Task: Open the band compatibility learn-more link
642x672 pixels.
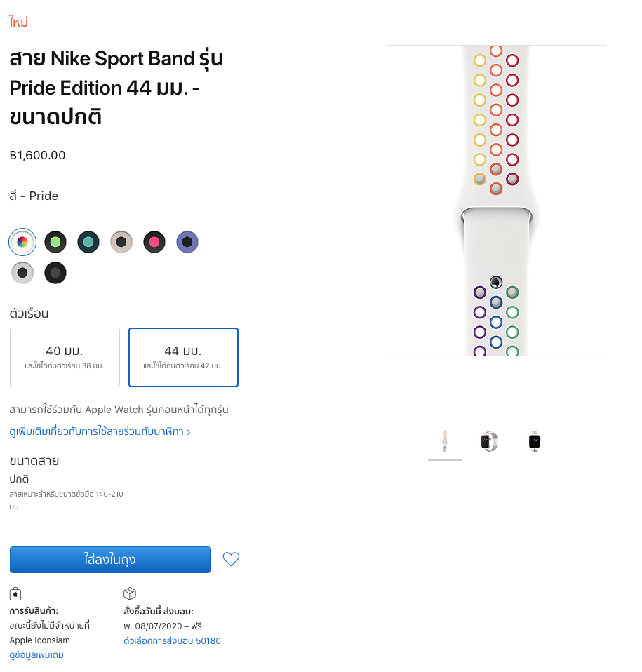Action: point(100,431)
